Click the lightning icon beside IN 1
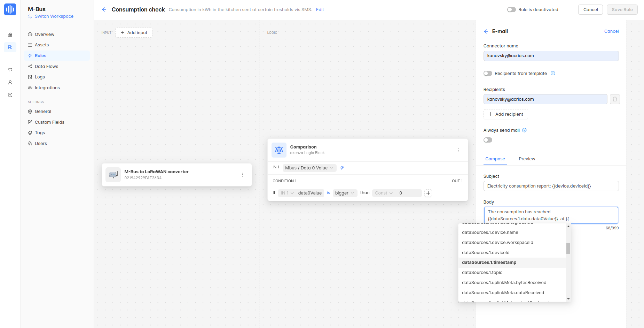 coord(342,168)
